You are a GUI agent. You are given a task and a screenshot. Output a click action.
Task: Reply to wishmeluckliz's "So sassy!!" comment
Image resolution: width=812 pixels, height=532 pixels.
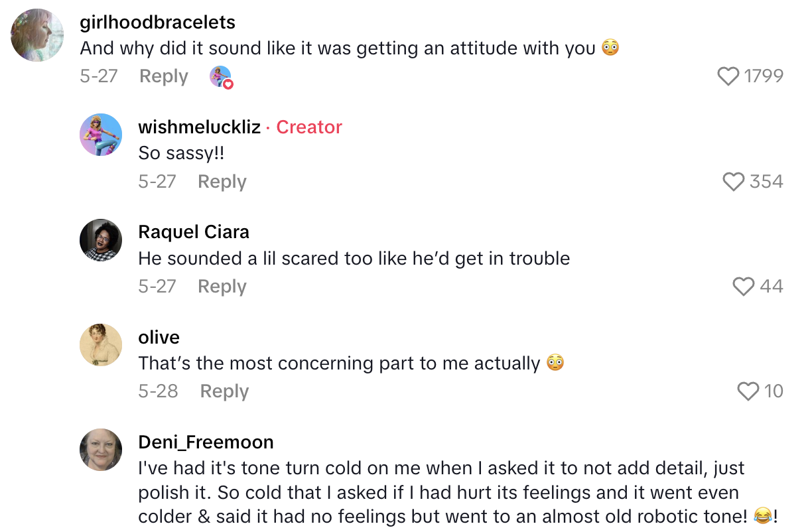point(222,182)
